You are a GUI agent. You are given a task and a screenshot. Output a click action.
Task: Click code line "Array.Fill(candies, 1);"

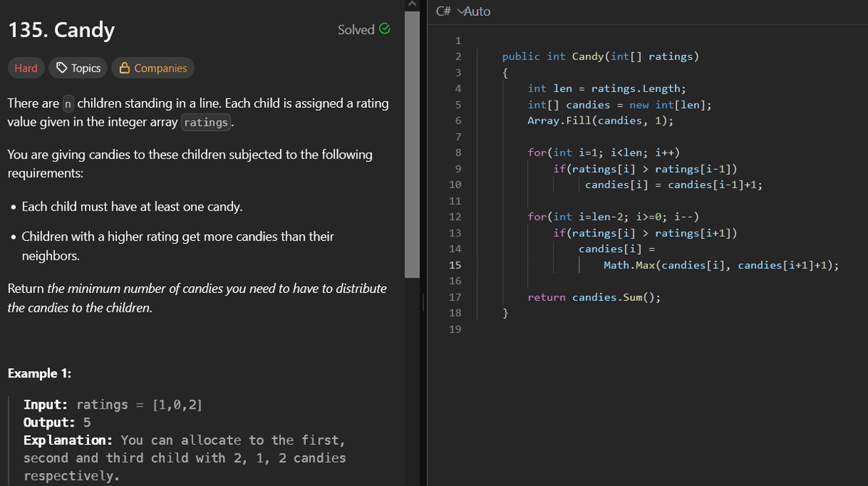[600, 120]
